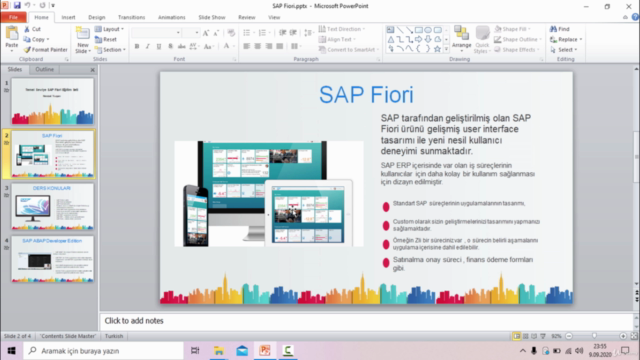This screenshot has height=360, width=640.
Task: Toggle text shadow formatting
Action: [170, 46]
